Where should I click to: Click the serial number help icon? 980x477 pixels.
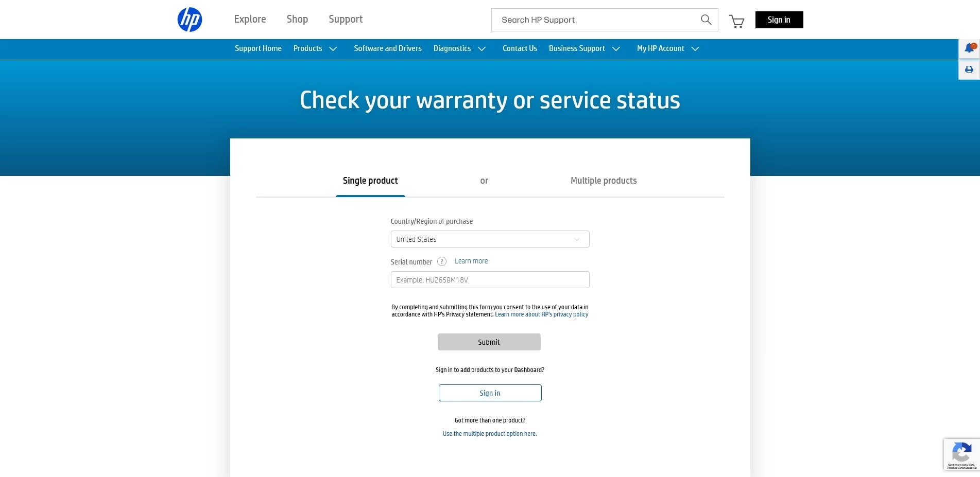click(441, 261)
